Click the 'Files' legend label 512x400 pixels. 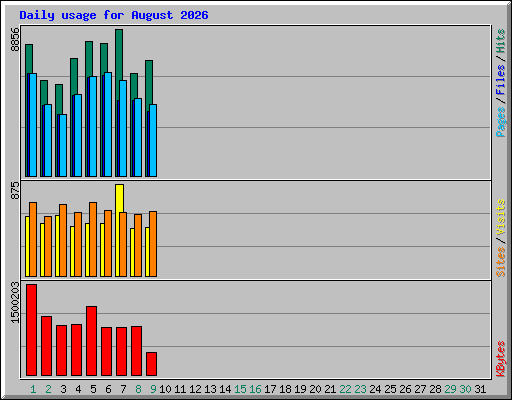click(x=500, y=80)
